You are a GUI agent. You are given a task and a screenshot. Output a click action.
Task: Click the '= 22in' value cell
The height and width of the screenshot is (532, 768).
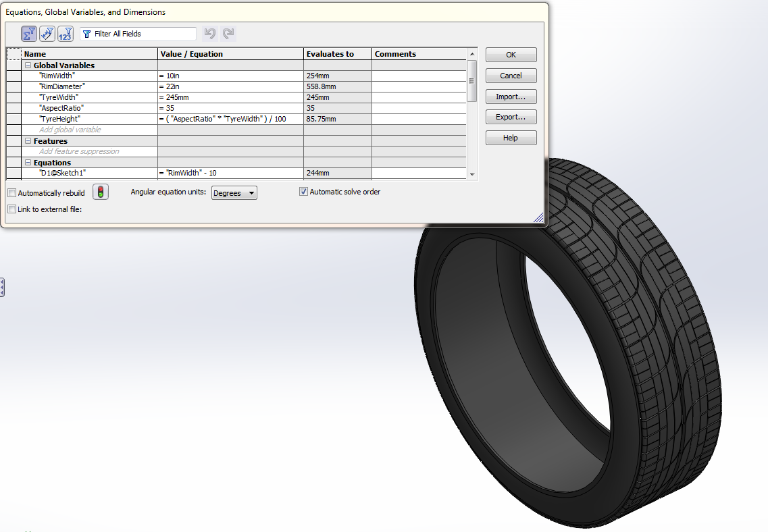tap(231, 86)
